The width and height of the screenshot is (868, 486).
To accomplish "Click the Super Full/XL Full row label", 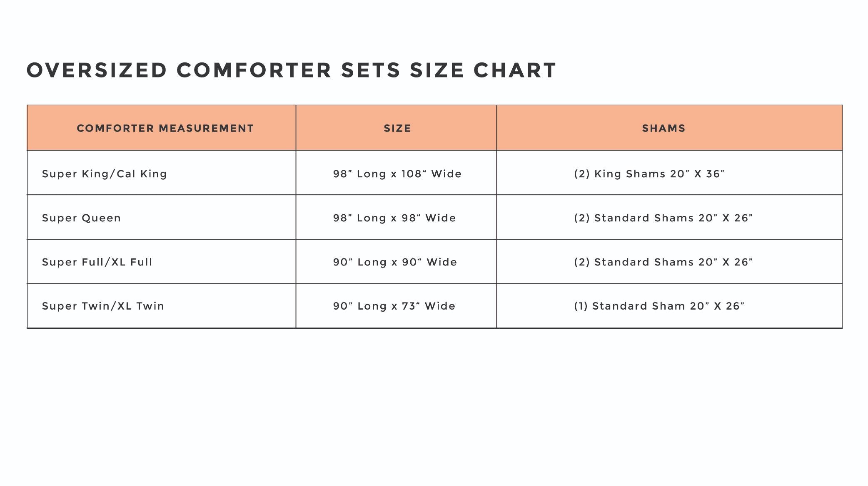I will coord(97,262).
